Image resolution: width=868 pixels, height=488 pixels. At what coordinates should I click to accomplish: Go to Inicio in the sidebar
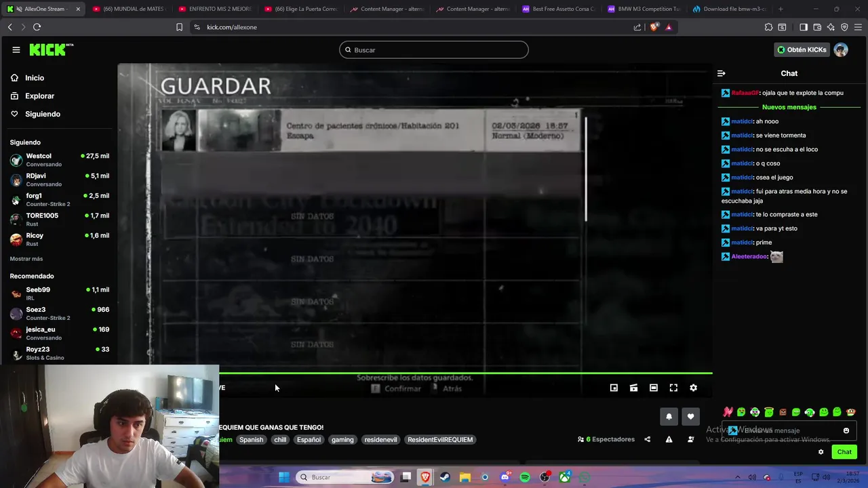[27, 78]
